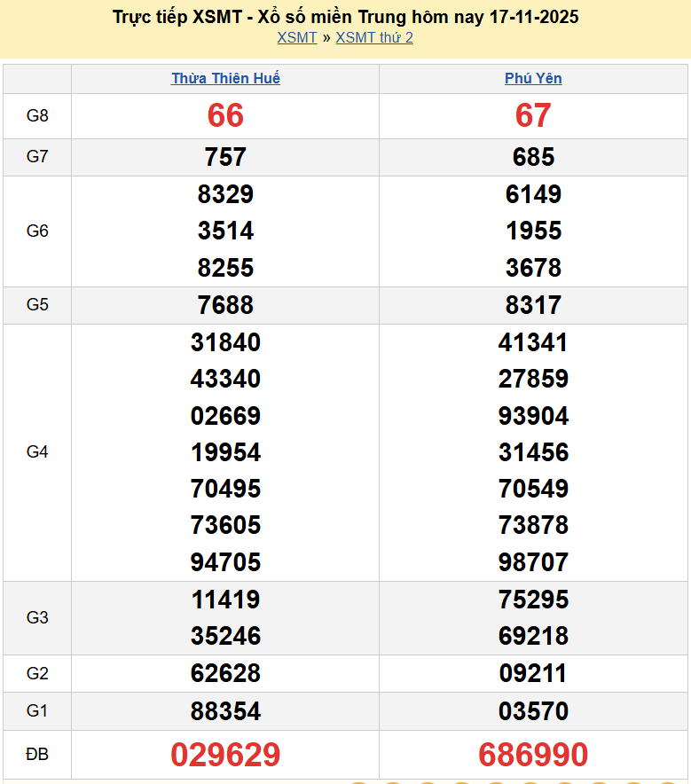This screenshot has height=784, width=691.
Task: Click G6 number 6149
Action: pyautogui.click(x=533, y=194)
